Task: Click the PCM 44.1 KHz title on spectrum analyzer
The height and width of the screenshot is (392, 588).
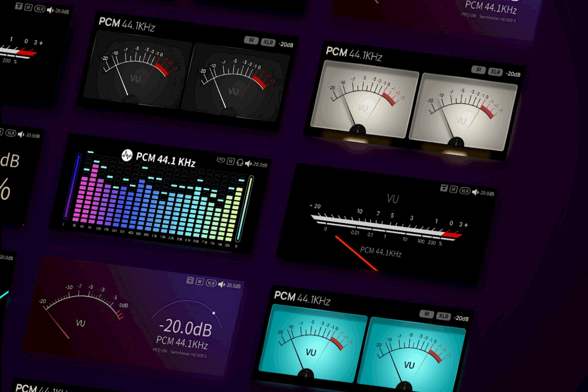Action: tap(166, 159)
